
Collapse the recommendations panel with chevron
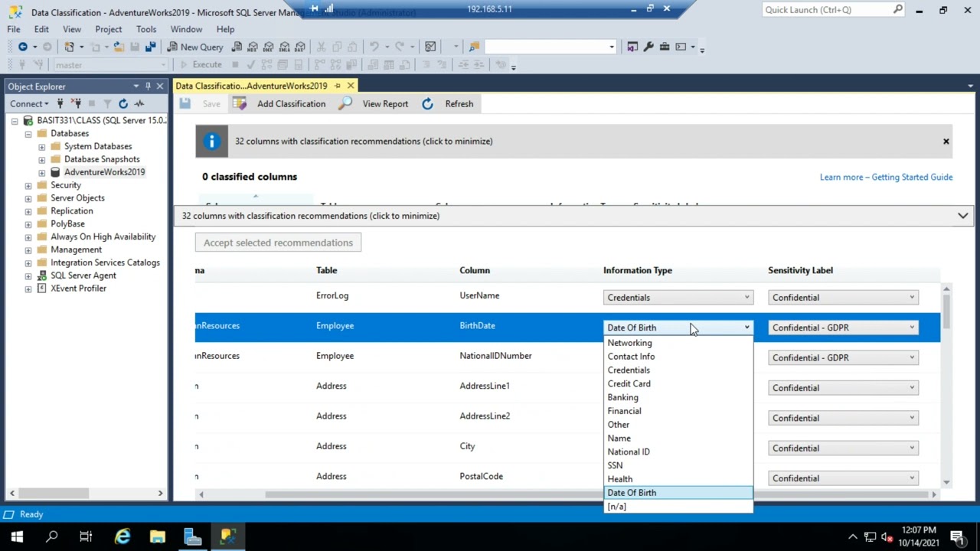pos(962,216)
